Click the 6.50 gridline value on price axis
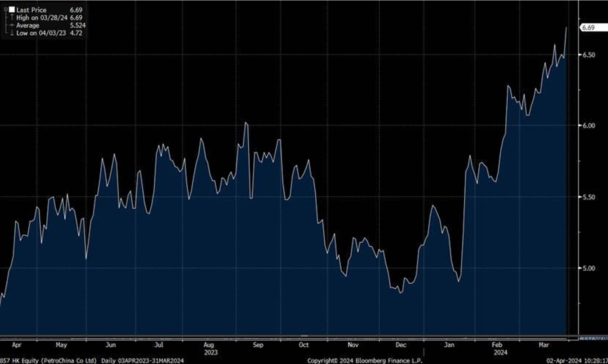This screenshot has width=608, height=364. (590, 54)
